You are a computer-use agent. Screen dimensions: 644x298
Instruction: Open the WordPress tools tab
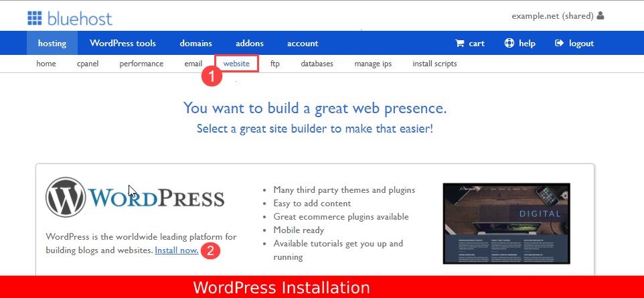coord(123,43)
